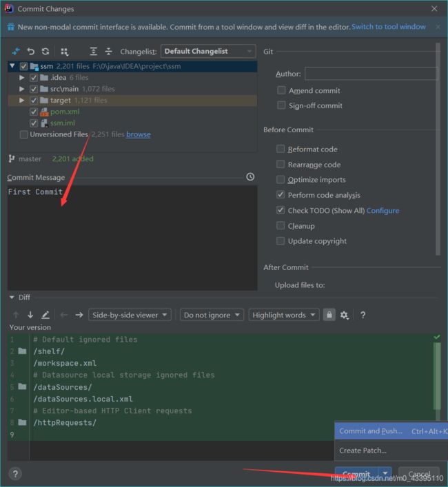Click line 3 /workspace.xml in diff
This screenshot has height=487, width=448.
pos(65,363)
